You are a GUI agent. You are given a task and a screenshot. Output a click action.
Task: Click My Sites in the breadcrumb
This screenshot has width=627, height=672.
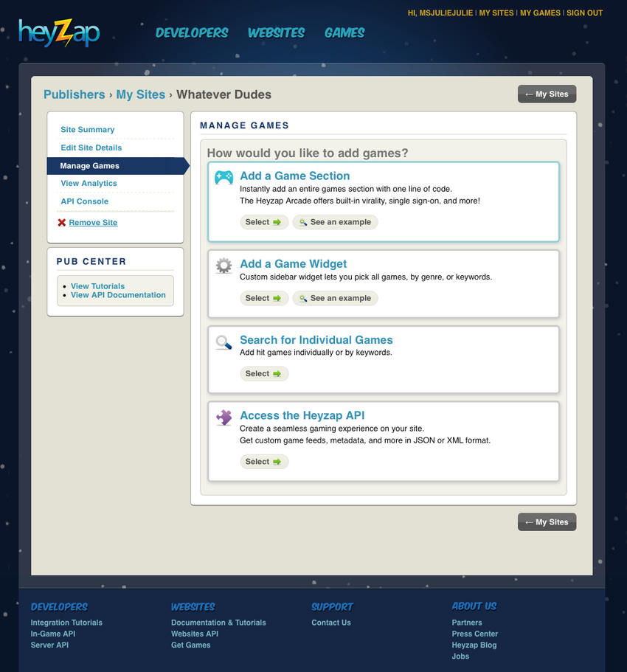141,94
